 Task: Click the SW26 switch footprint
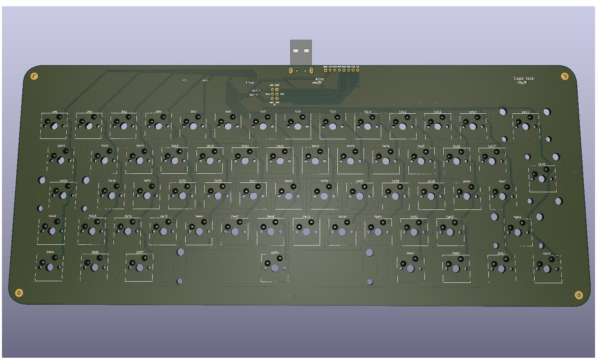456,160
